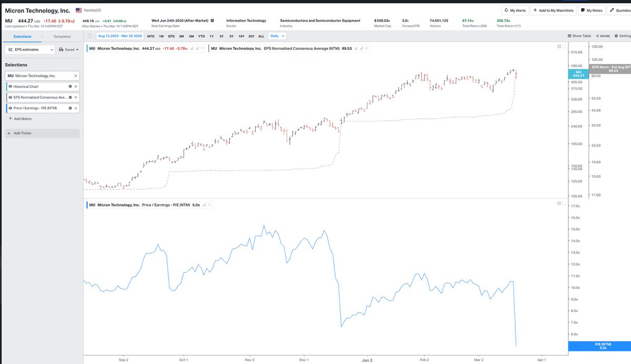Click the Forward P/E 5.0x value
This screenshot has height=364, width=631.
point(405,20)
